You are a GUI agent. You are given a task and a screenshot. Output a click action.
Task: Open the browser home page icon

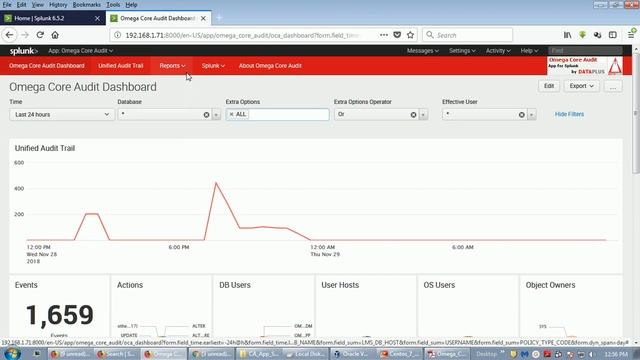point(55,35)
